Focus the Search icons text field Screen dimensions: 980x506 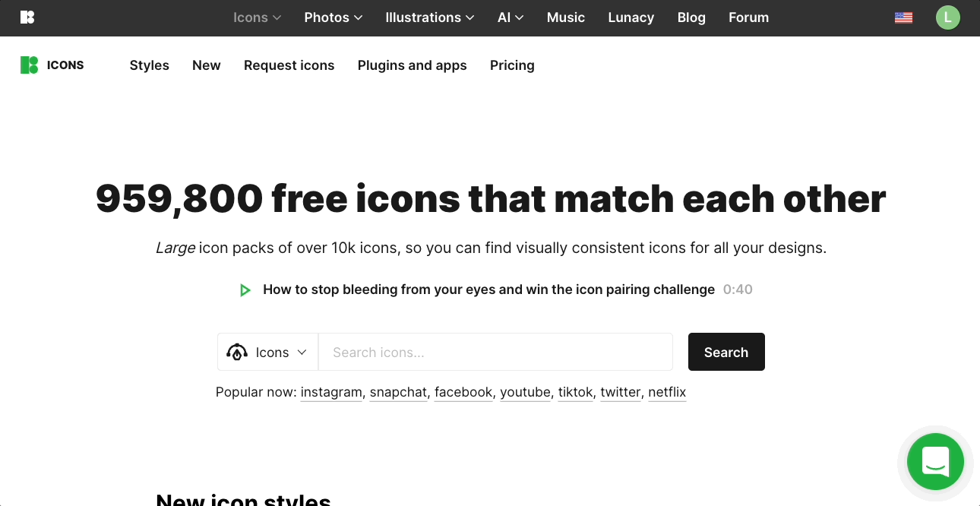coord(495,353)
